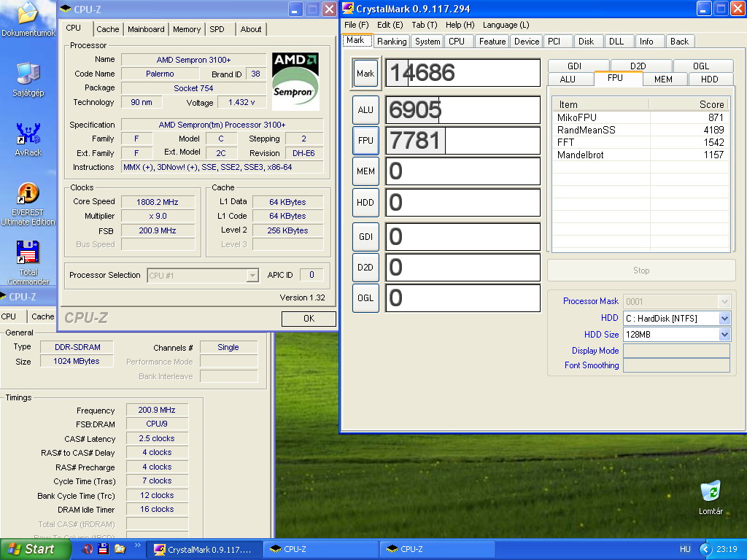Select the HDD results tab

709,79
